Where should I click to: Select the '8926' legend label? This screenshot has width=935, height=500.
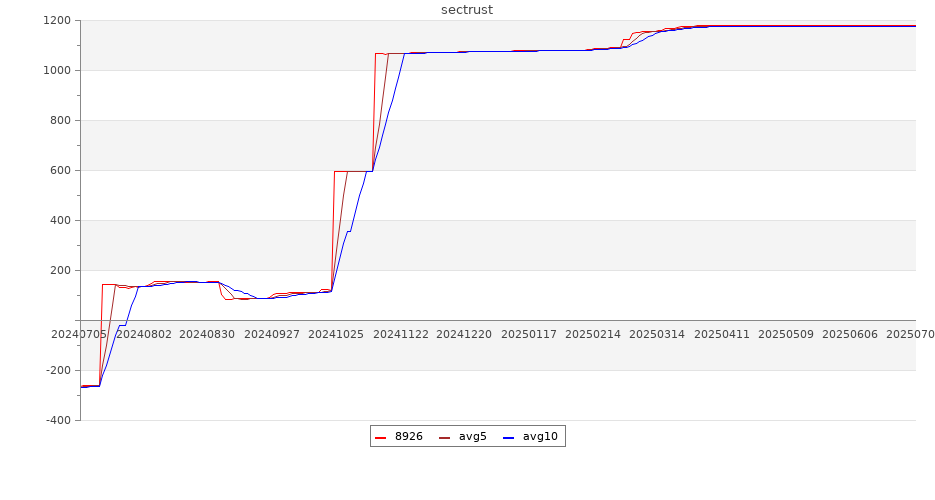tap(408, 436)
